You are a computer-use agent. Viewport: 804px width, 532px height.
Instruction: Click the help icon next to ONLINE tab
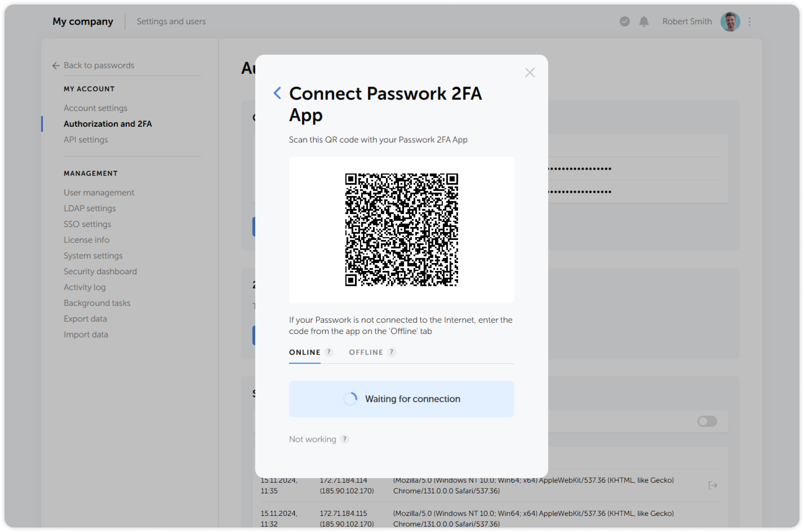[x=329, y=352]
